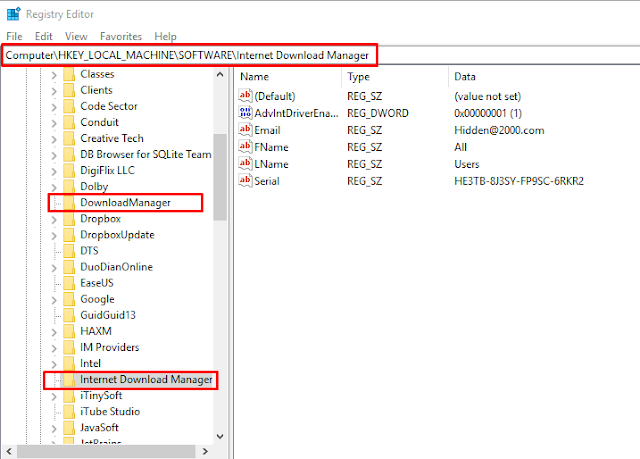
Task: Expand the DigiFlix LLC key
Action: (54, 171)
